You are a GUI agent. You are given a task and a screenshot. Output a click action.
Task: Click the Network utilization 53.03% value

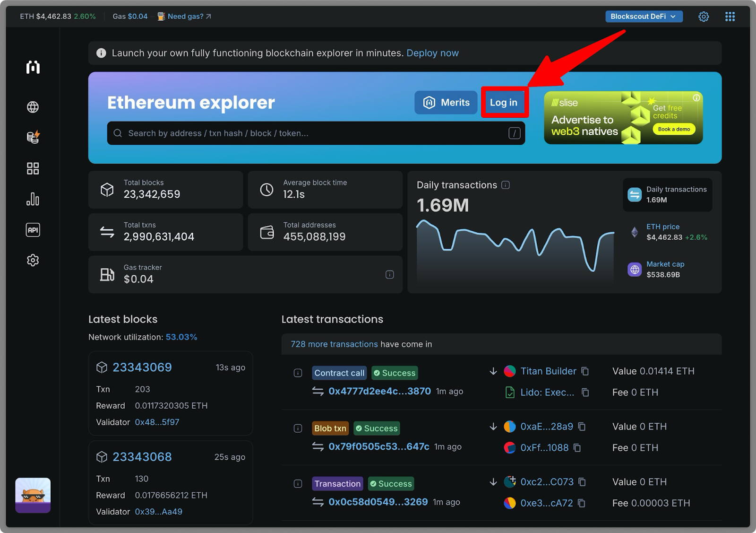click(181, 337)
